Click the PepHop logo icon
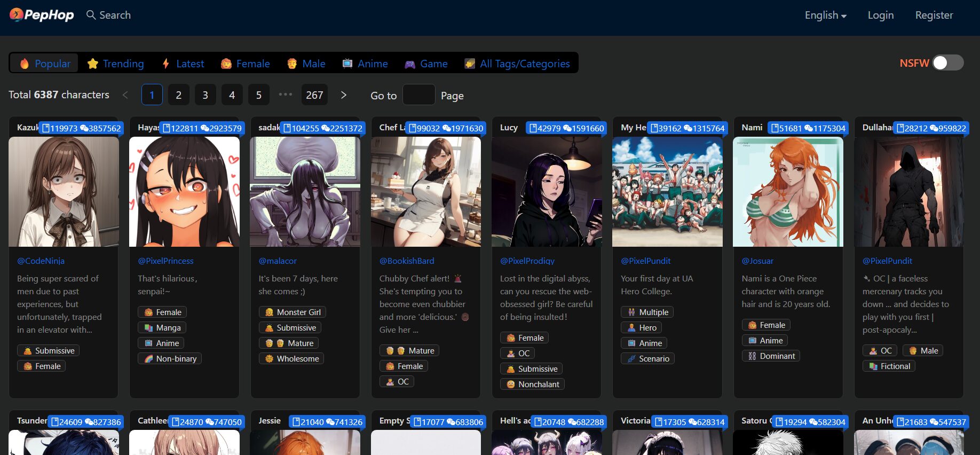The width and height of the screenshot is (980, 455). (x=16, y=14)
